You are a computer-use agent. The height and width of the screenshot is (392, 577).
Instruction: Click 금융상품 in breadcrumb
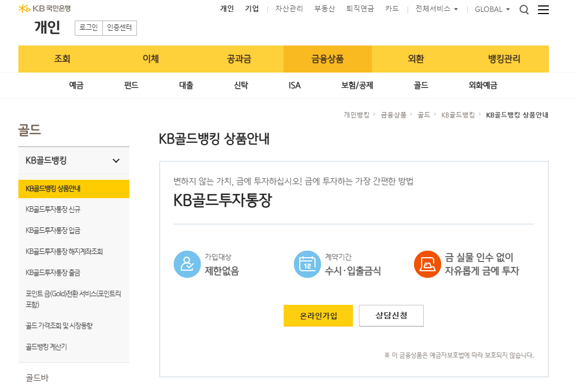tap(394, 115)
